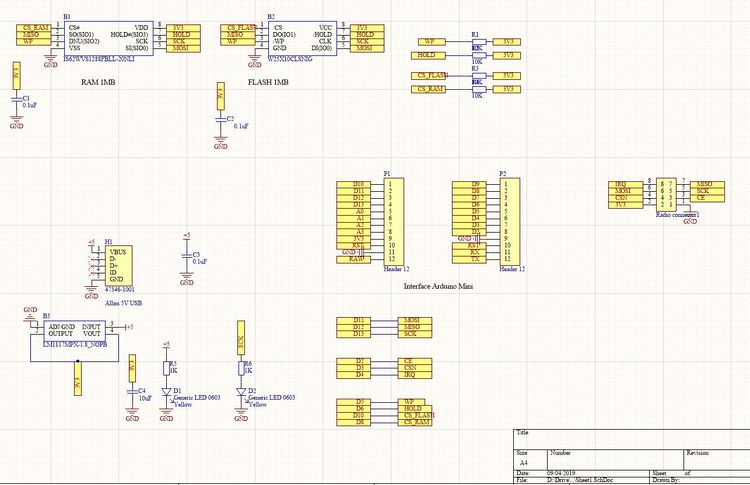
Task: Select the B1 RAM chip symbol
Action: pyautogui.click(x=107, y=36)
